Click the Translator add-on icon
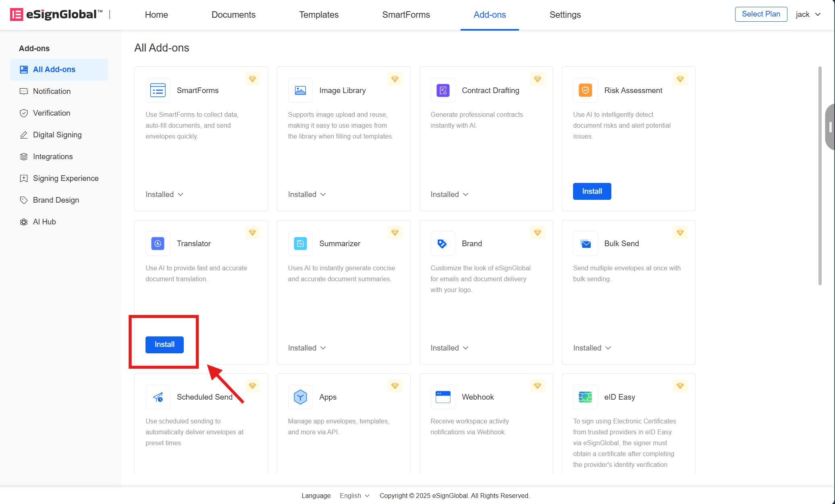This screenshot has width=835, height=504. 158,243
